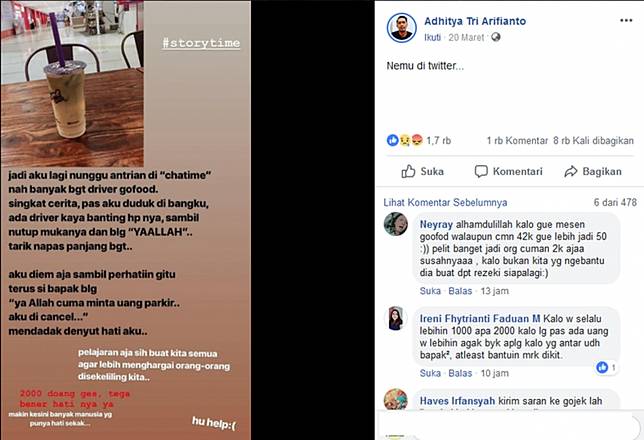Click Neyray's commenter avatar
The height and width of the screenshot is (440, 644).
coord(396,224)
